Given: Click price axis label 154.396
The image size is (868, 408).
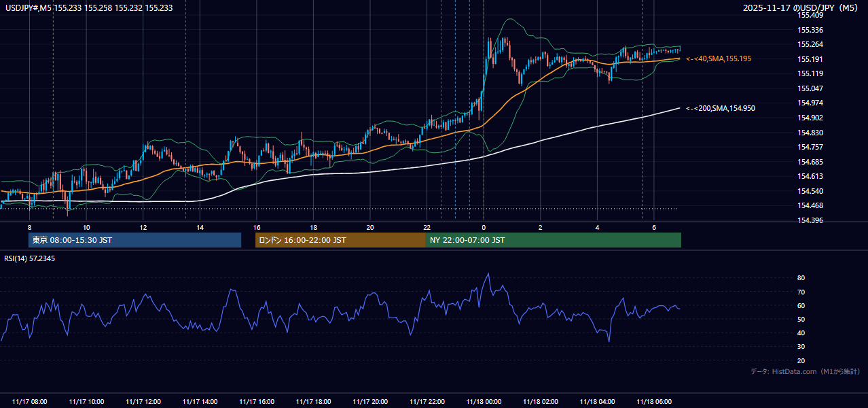Looking at the screenshot, I should [x=810, y=220].
